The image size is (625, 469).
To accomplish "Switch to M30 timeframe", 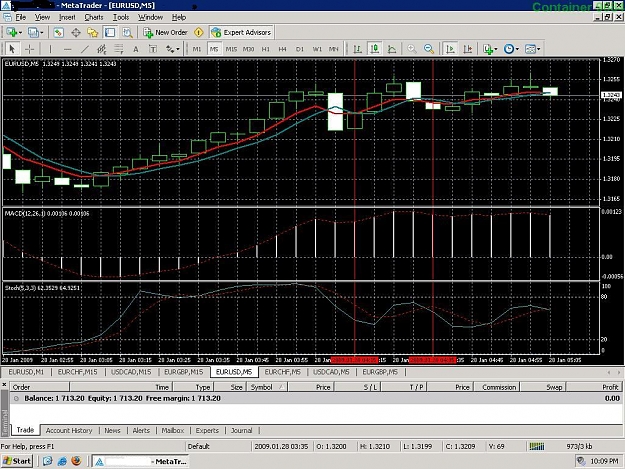I will click(x=248, y=49).
